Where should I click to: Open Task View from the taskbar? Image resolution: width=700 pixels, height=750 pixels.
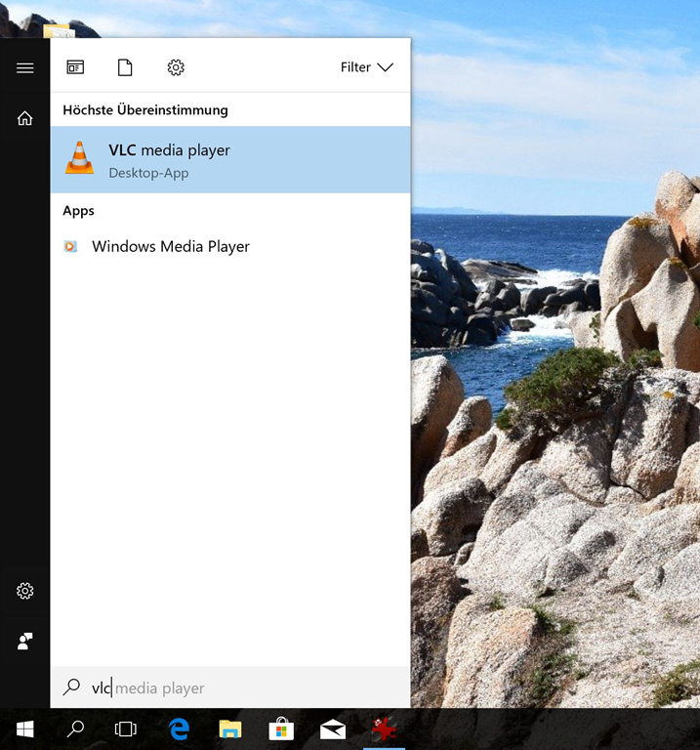(126, 729)
